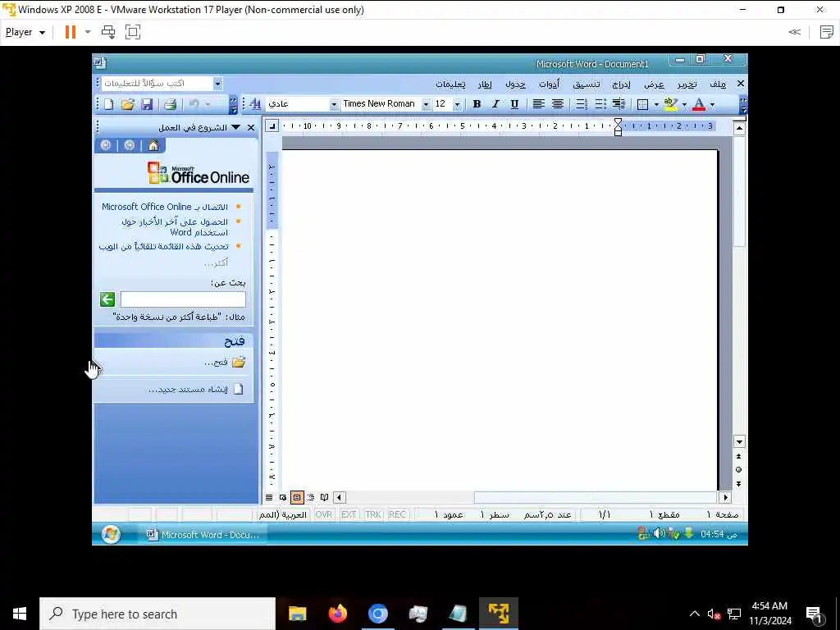This screenshot has height=630, width=840.
Task: Toggle EXT extend selection in status bar
Action: coord(349,515)
